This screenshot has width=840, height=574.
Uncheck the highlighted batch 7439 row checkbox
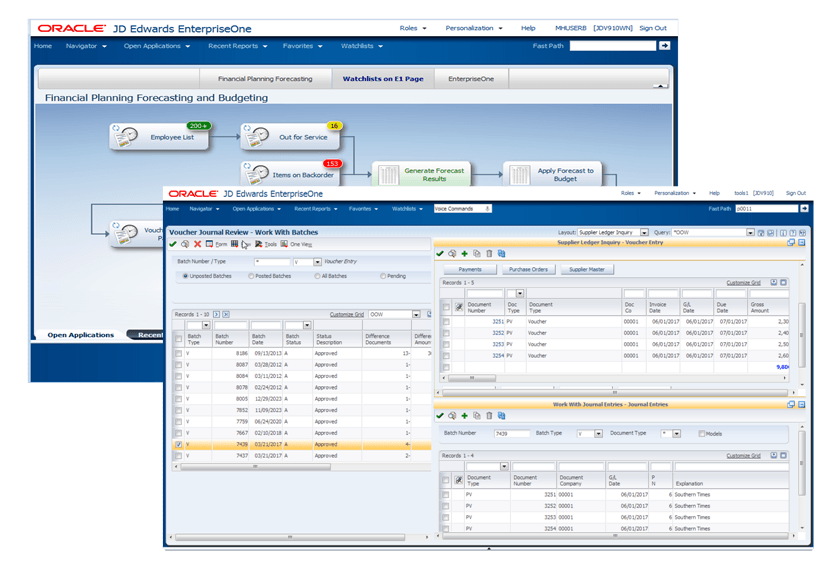point(178,445)
